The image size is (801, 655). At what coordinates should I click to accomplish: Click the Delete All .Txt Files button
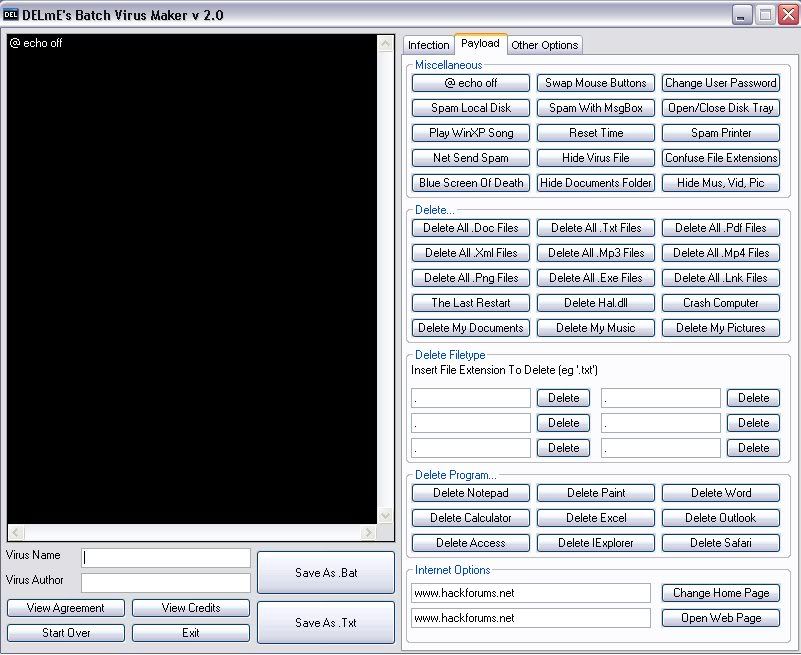[596, 228]
